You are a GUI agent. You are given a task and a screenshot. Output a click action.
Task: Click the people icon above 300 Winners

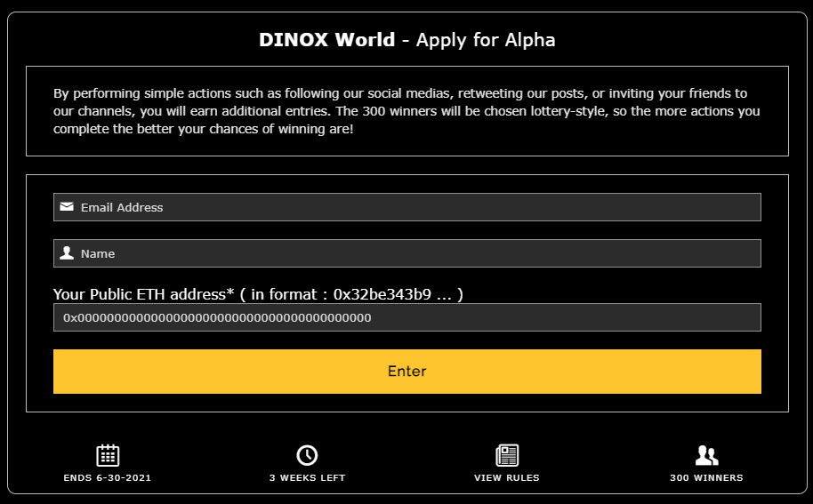pos(706,455)
